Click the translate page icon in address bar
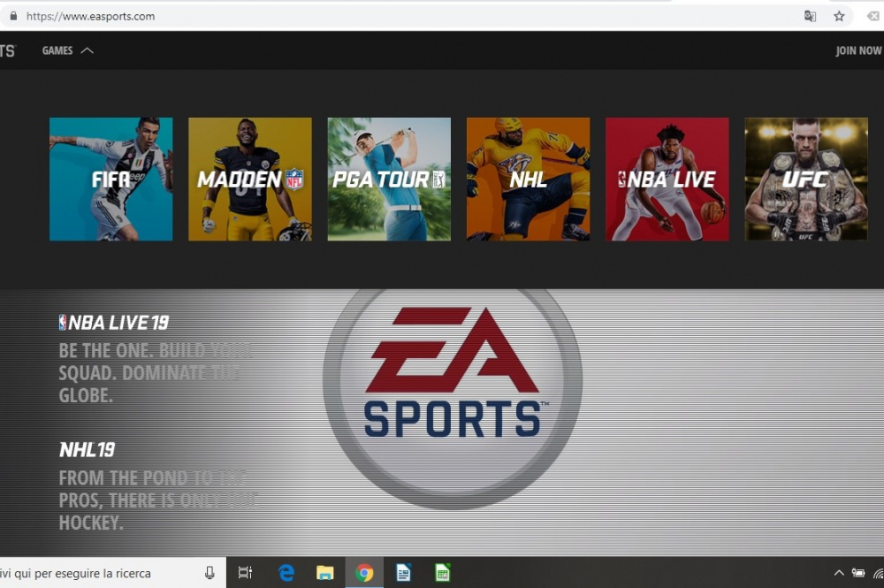The width and height of the screenshot is (884, 588). (x=810, y=16)
